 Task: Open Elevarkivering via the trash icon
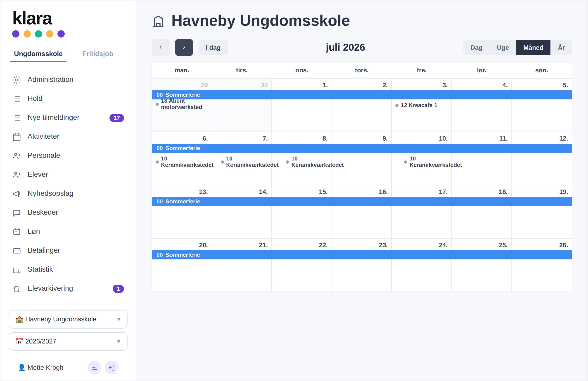tap(17, 289)
